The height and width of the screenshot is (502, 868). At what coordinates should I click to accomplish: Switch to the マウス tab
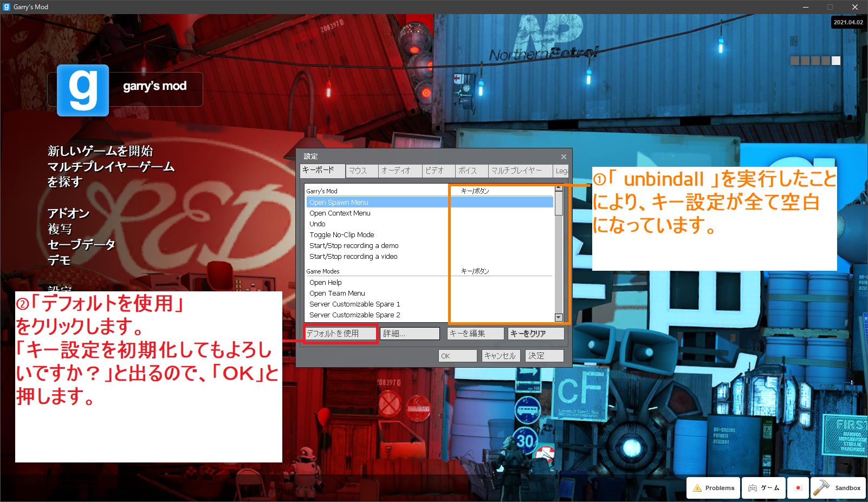(362, 171)
